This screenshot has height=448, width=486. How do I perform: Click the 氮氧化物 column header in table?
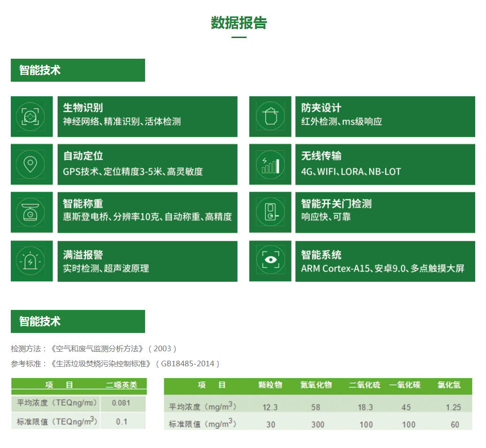tap(316, 385)
